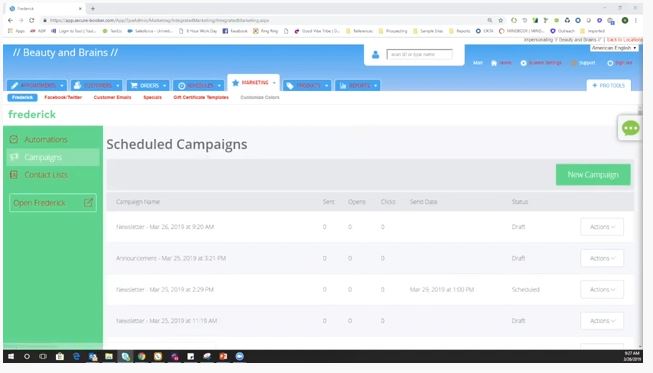Reload the page with browser refresh icon
The image size is (653, 373).
click(32, 20)
